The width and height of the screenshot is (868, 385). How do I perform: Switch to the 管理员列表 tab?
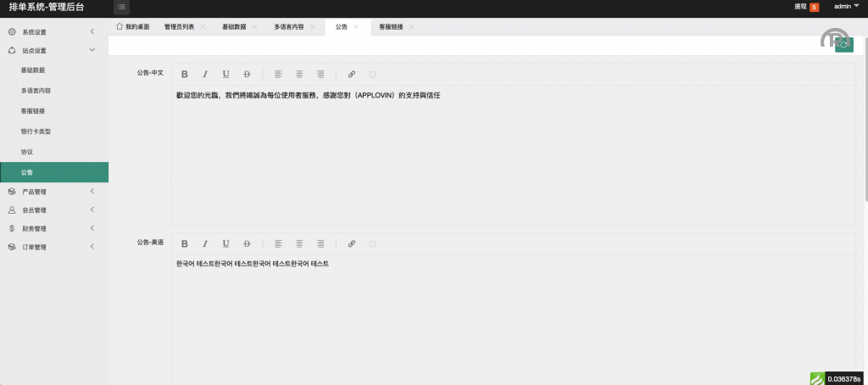(179, 27)
